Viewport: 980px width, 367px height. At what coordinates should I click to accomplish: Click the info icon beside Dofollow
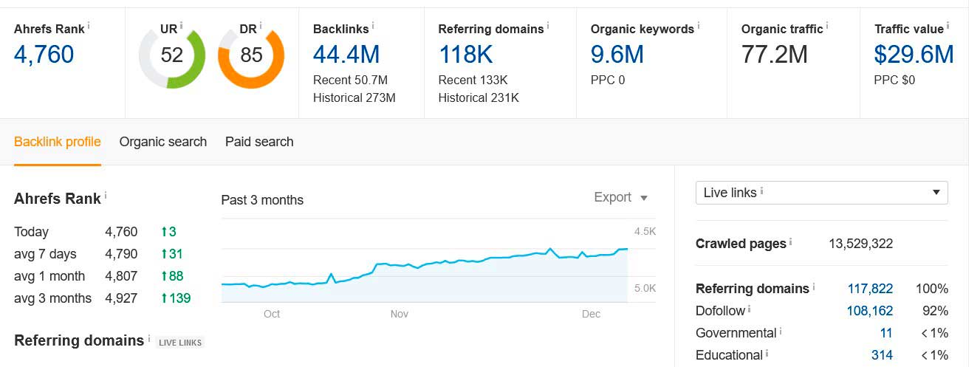point(750,308)
